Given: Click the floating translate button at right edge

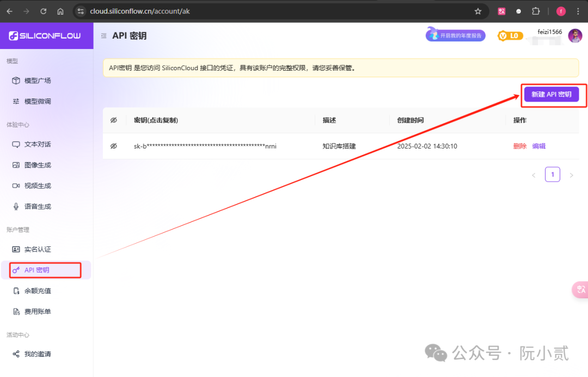Looking at the screenshot, I should click(x=580, y=289).
